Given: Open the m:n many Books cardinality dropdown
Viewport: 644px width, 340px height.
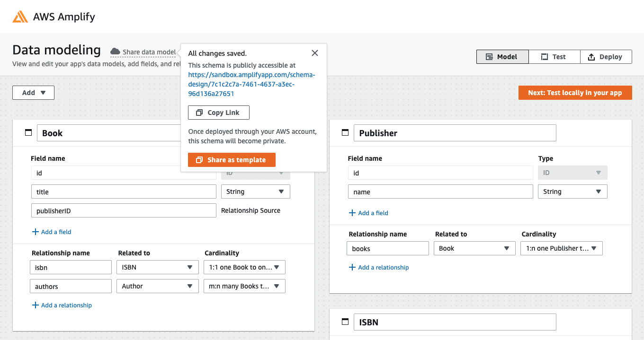Looking at the screenshot, I should [x=244, y=286].
